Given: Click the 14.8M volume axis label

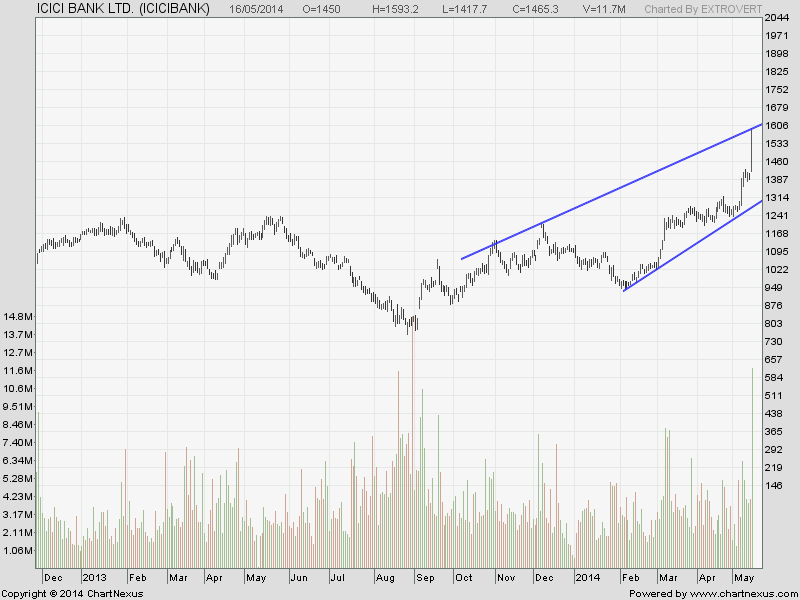Looking at the screenshot, I should pyautogui.click(x=17, y=317).
